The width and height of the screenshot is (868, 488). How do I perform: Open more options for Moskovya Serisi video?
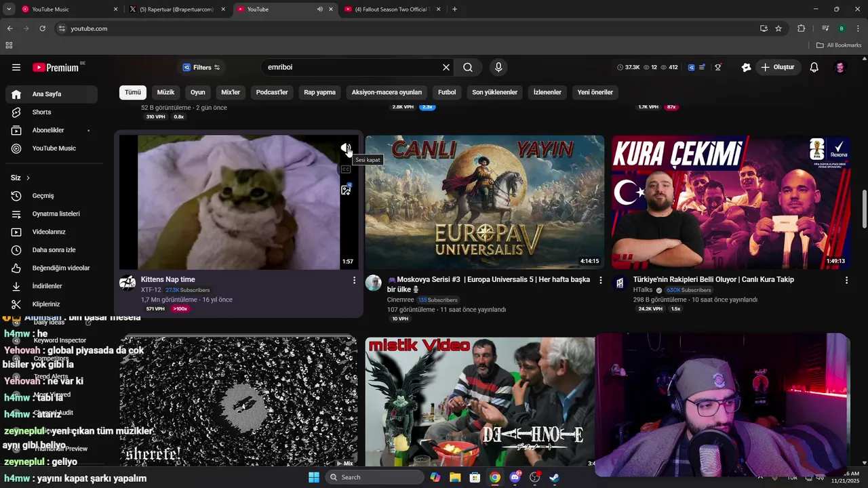pos(600,280)
